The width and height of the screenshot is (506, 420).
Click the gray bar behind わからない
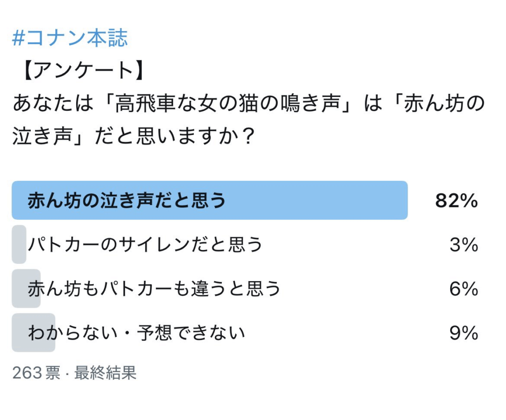(x=34, y=332)
